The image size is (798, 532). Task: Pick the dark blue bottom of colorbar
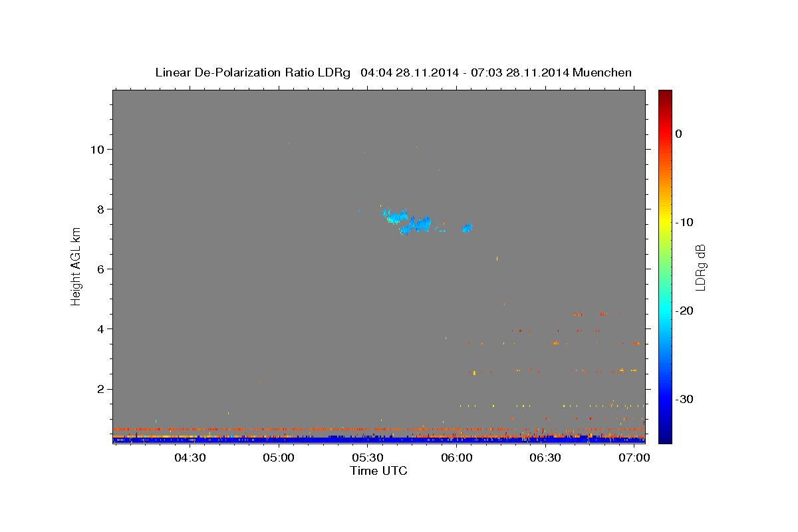click(665, 436)
